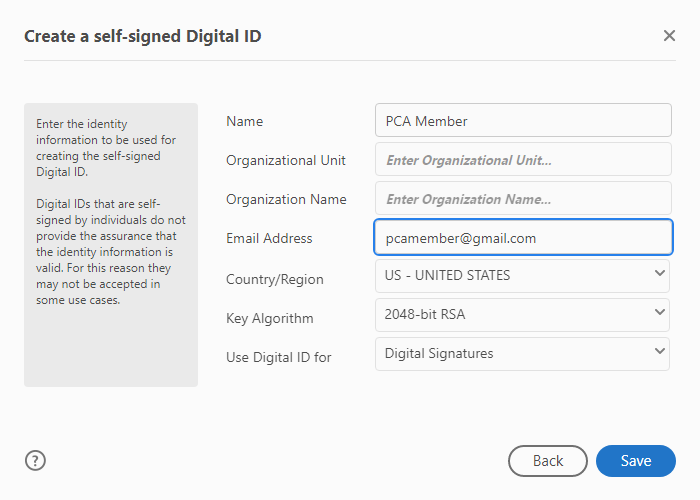Click the Email Address text field
This screenshot has height=500, width=700.
(522, 238)
